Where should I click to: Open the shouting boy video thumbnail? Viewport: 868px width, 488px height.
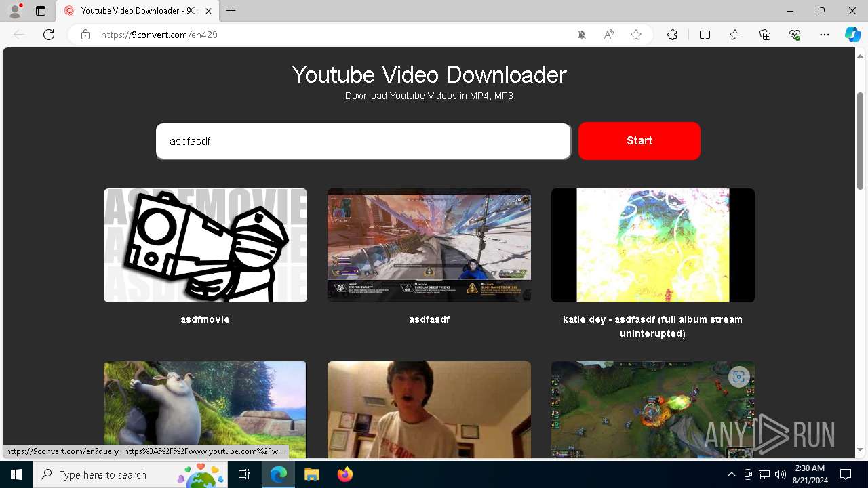429,409
